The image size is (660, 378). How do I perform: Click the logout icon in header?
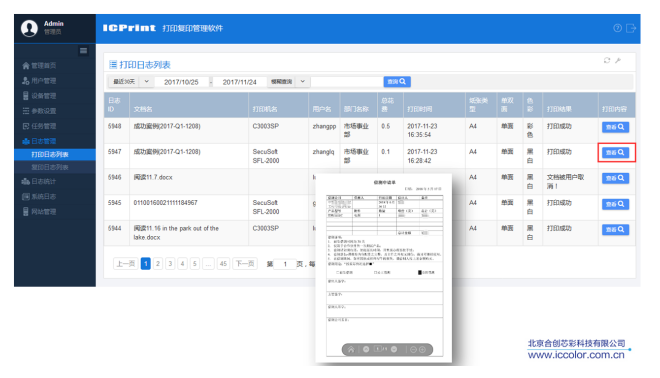631,28
